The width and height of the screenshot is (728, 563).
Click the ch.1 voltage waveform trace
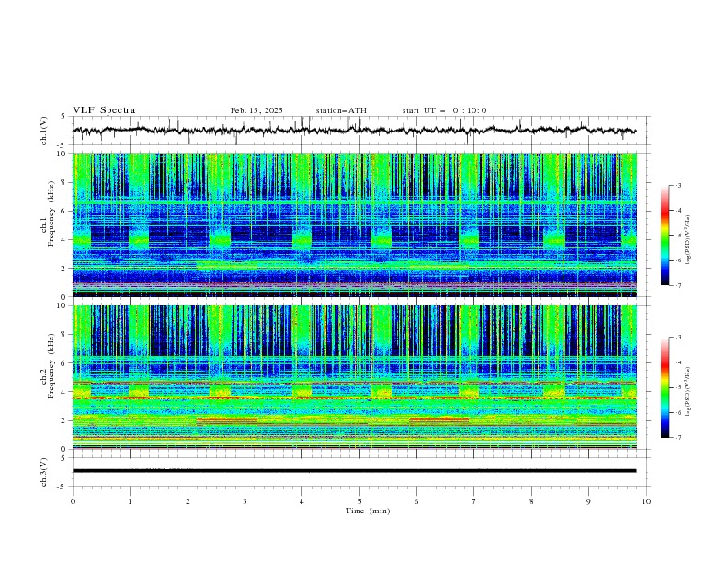pyautogui.click(x=354, y=131)
